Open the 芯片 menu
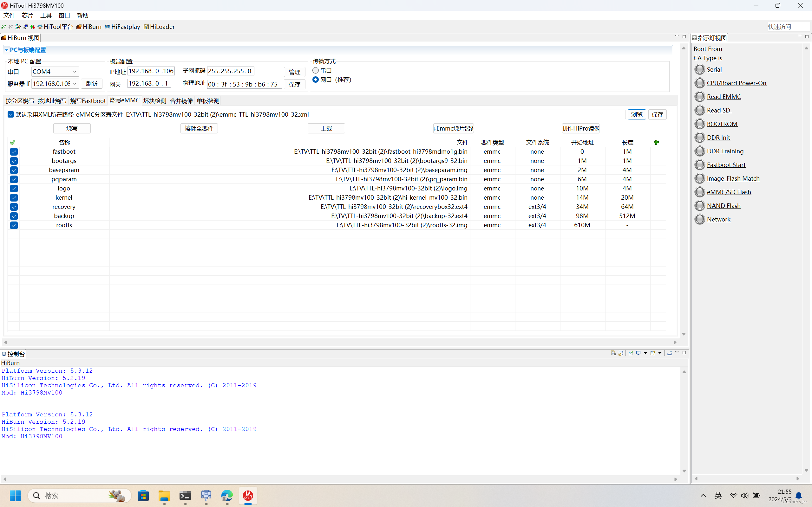The image size is (812, 507). pos(27,16)
